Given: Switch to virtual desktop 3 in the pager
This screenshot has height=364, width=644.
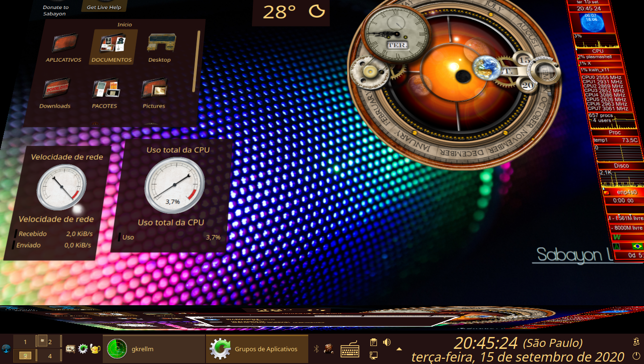Looking at the screenshot, I should click(25, 355).
